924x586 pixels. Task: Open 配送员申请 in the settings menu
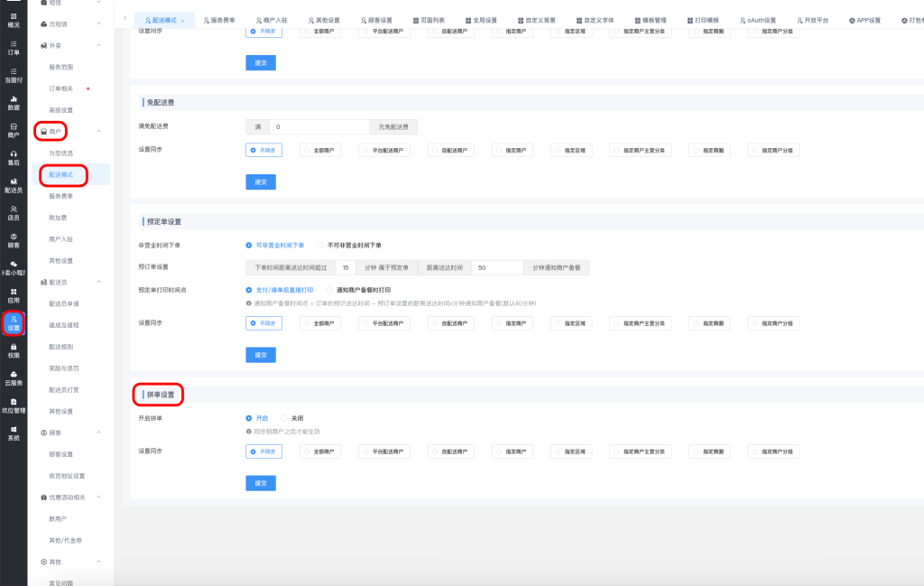(x=63, y=303)
